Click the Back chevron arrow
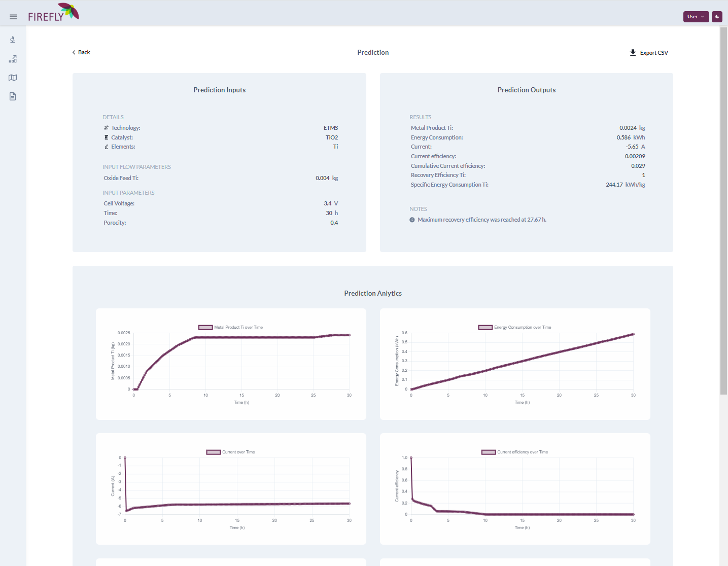This screenshot has height=566, width=728. [74, 53]
